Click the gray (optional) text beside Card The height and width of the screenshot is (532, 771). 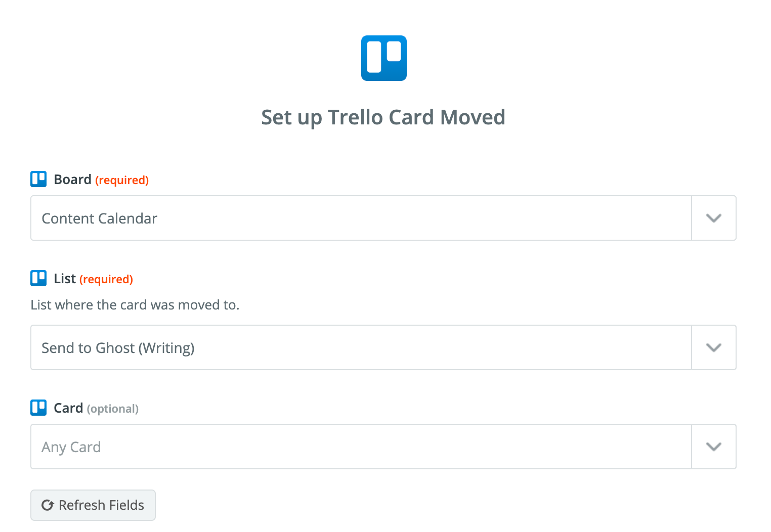(113, 409)
